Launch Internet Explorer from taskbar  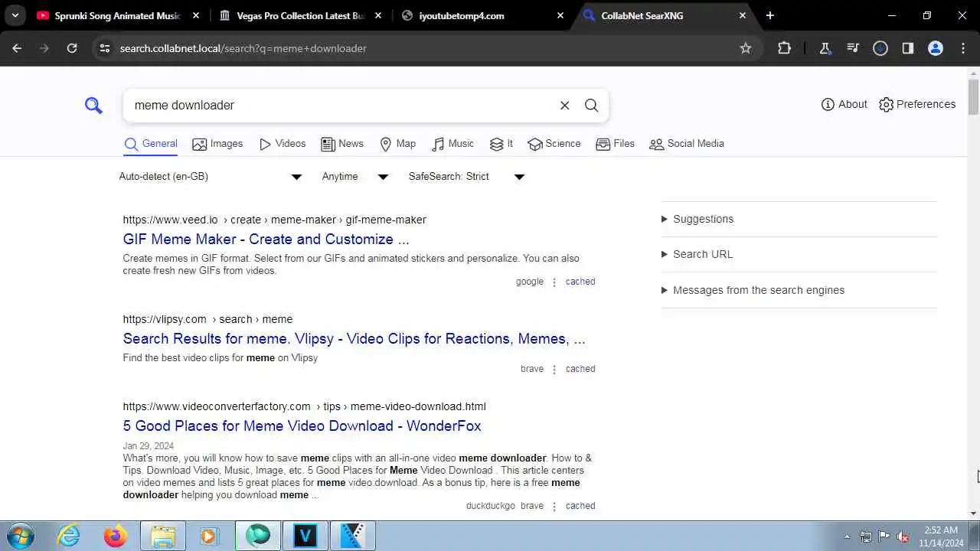pyautogui.click(x=69, y=536)
